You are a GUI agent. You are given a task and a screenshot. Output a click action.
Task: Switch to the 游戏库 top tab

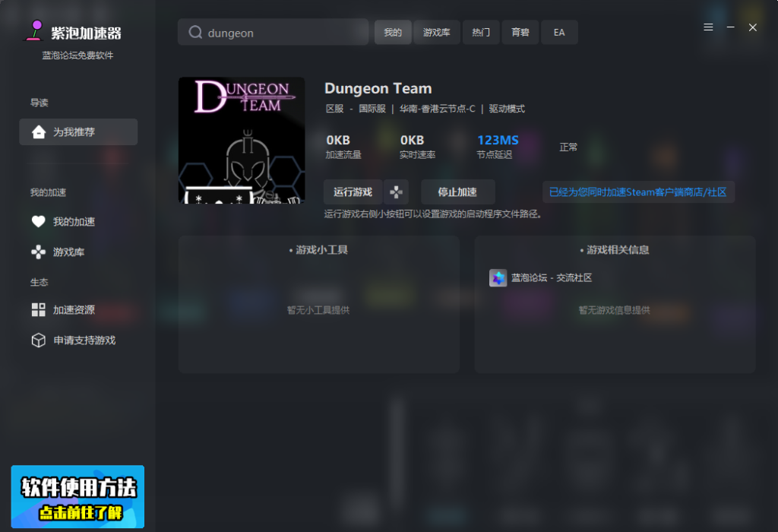[437, 32]
